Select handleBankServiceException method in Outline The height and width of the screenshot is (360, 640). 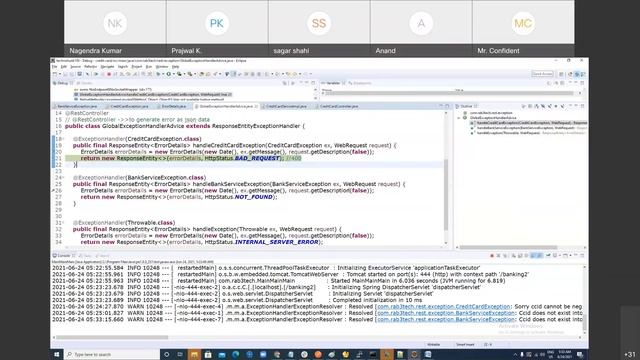tap(529, 128)
